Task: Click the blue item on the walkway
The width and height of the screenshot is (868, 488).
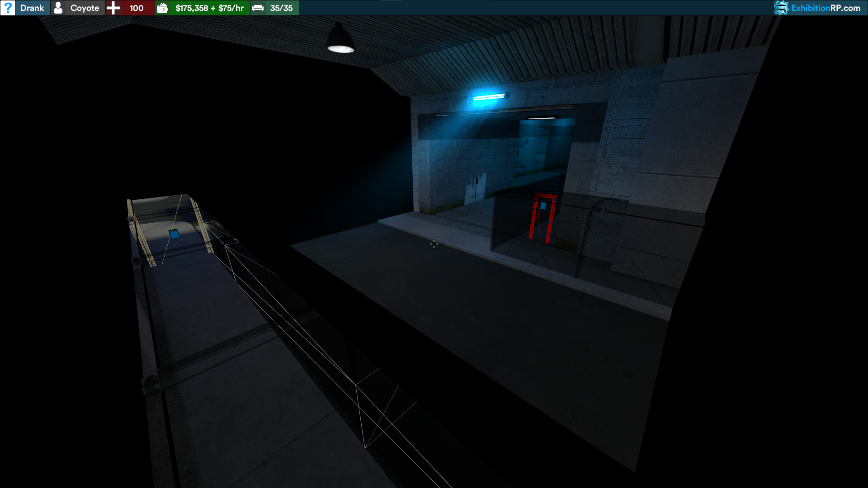Action: pyautogui.click(x=174, y=234)
